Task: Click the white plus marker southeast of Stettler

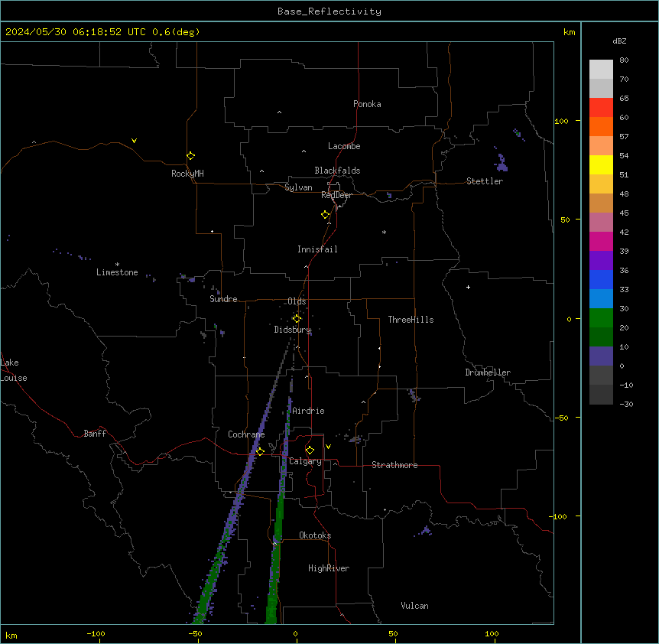Action: [x=468, y=287]
